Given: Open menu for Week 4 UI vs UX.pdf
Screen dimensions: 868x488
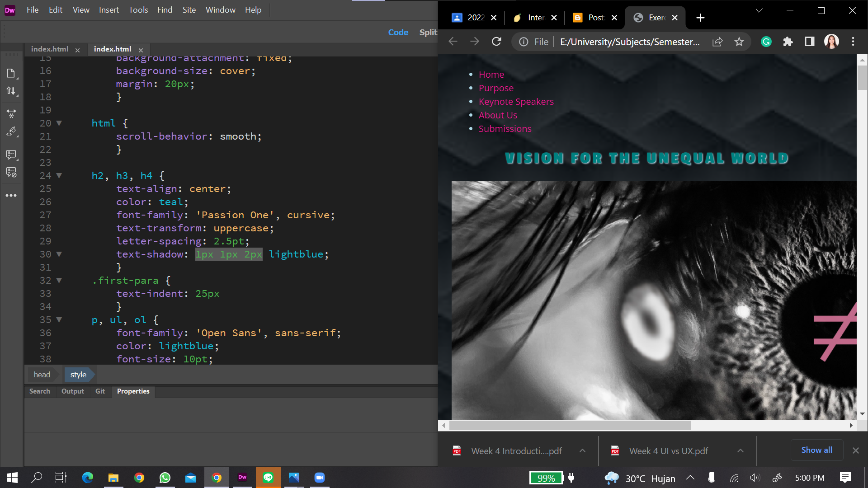Looking at the screenshot, I should (x=740, y=451).
